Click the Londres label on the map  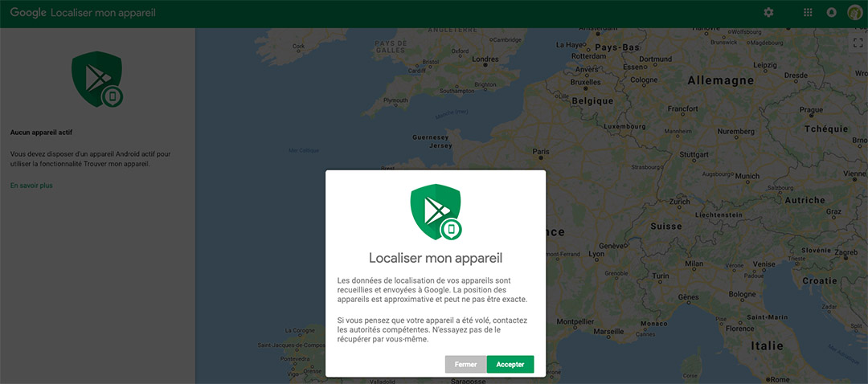(x=485, y=59)
